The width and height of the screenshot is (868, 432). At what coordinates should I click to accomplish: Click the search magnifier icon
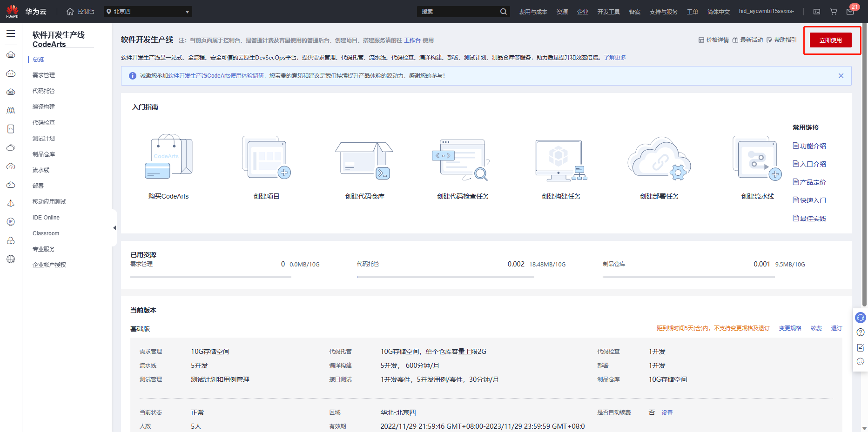[504, 12]
